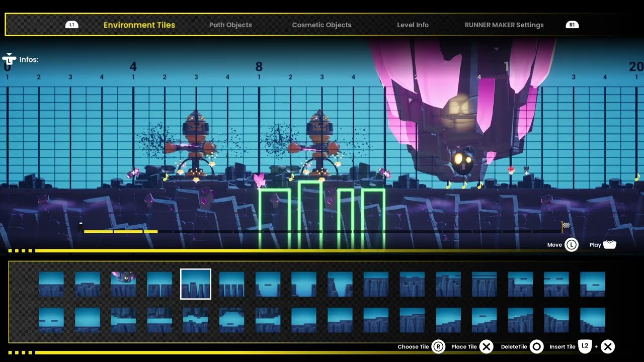Click the L2 trigger icon

pyautogui.click(x=585, y=346)
